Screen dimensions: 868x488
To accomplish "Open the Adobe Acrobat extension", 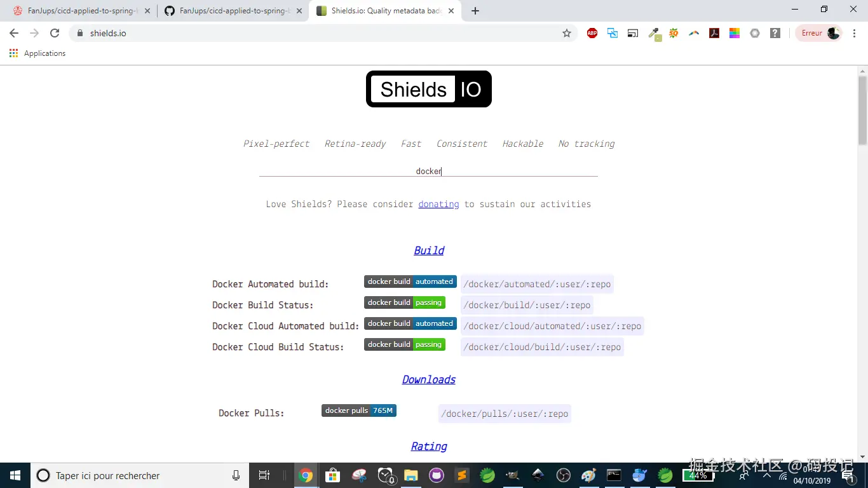I will (714, 33).
